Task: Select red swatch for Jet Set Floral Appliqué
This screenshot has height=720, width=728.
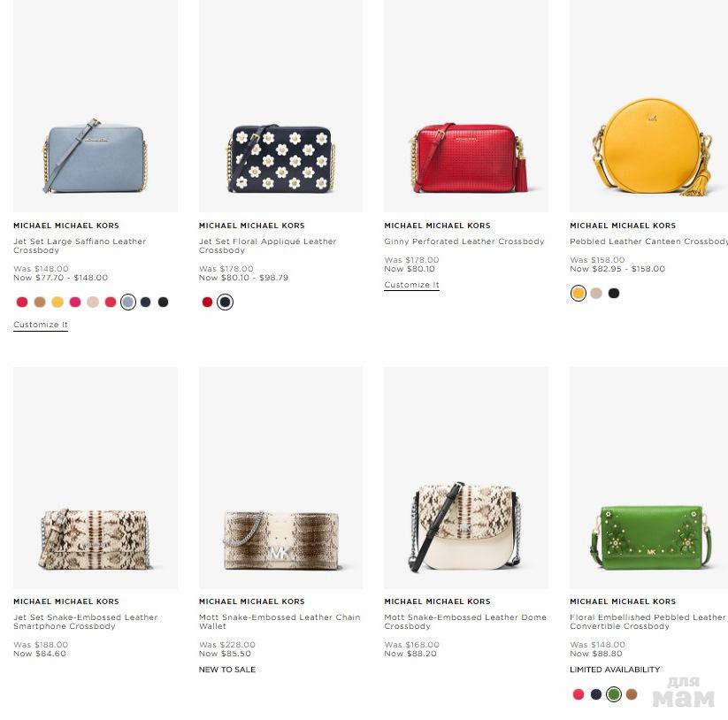Action: tap(208, 303)
